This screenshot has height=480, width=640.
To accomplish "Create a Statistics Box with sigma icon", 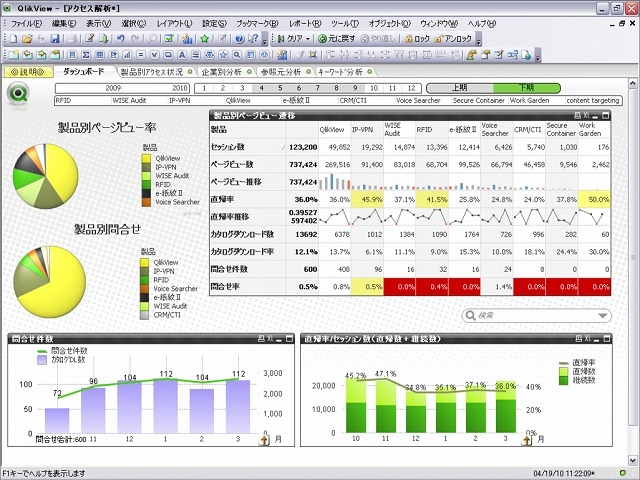I will click(86, 55).
